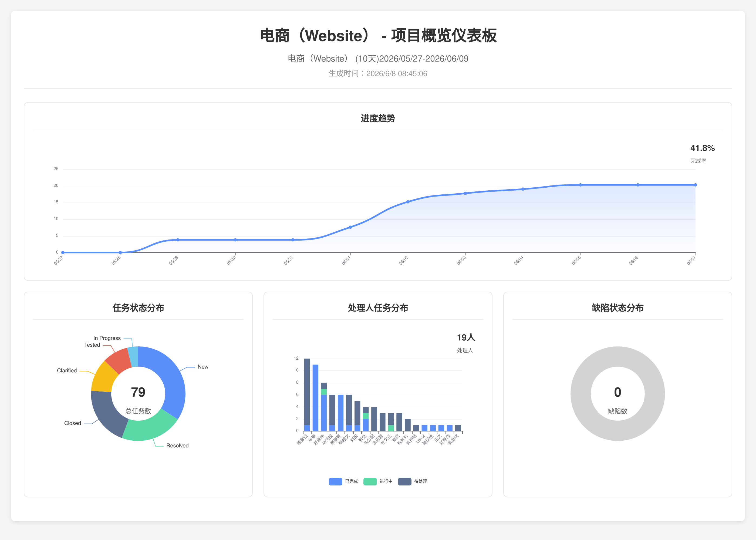Click the '处理人任务分布' card title

[x=378, y=308]
